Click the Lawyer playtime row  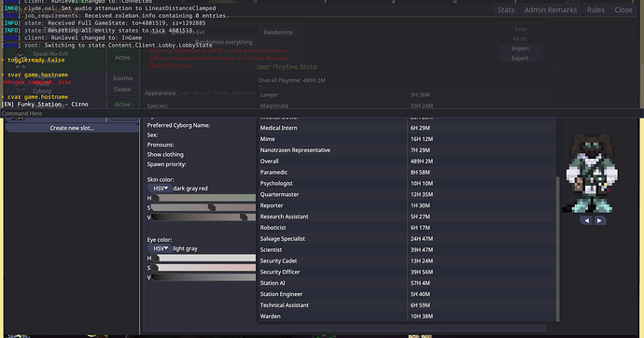tap(407, 95)
